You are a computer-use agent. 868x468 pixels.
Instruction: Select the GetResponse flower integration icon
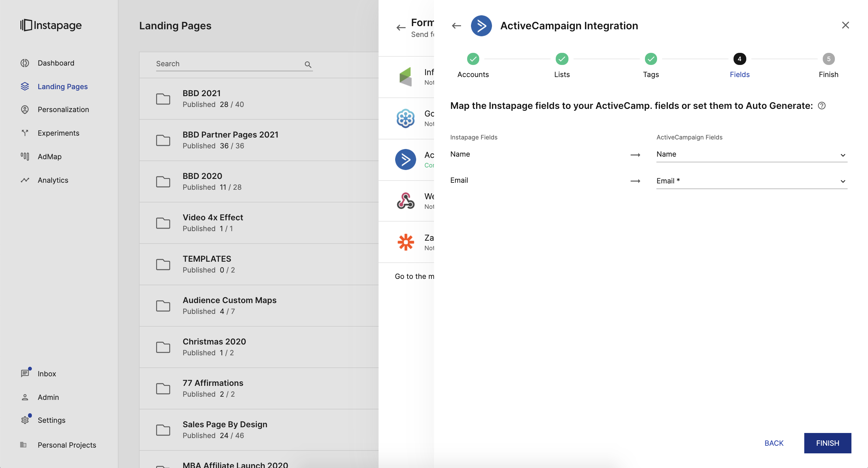coord(405,118)
